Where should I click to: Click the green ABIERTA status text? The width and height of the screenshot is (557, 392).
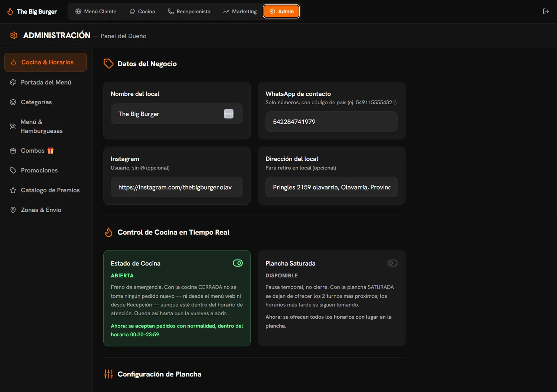[122, 276]
